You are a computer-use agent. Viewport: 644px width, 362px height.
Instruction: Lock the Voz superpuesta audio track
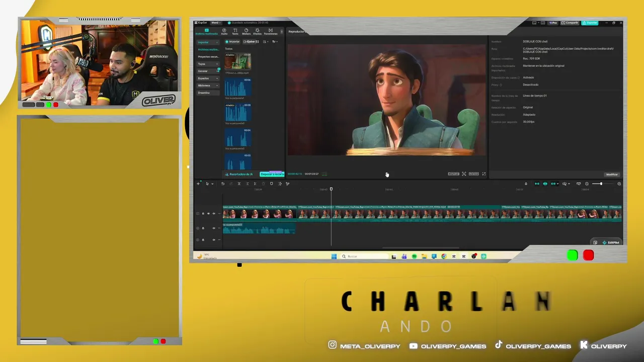pos(203,228)
